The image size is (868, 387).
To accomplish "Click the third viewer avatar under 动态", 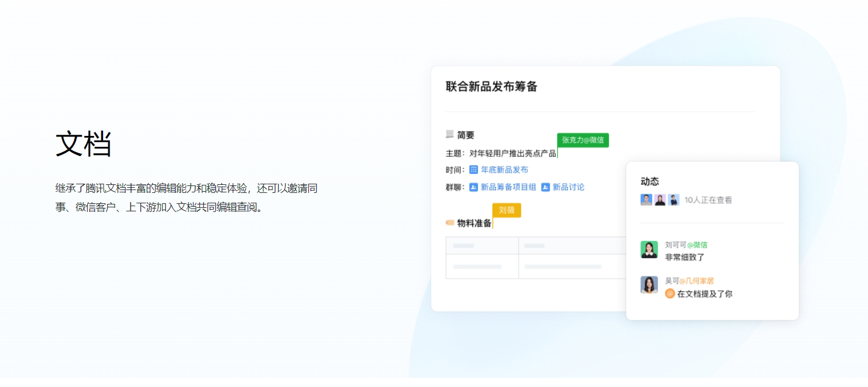I will tap(674, 200).
